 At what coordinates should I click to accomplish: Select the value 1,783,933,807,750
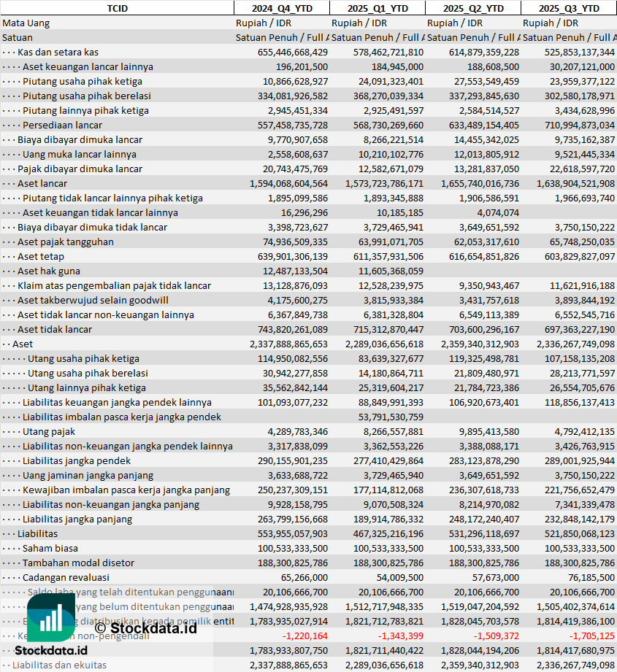[288, 649]
